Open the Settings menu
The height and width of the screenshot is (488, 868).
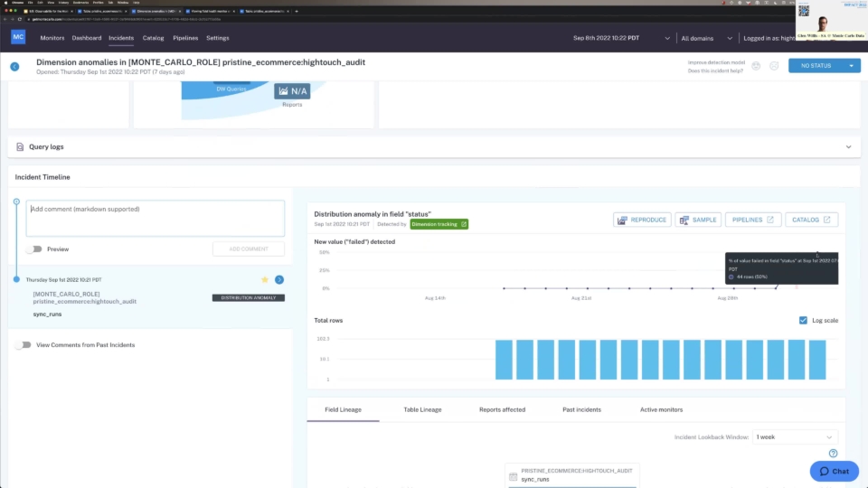[x=218, y=38]
